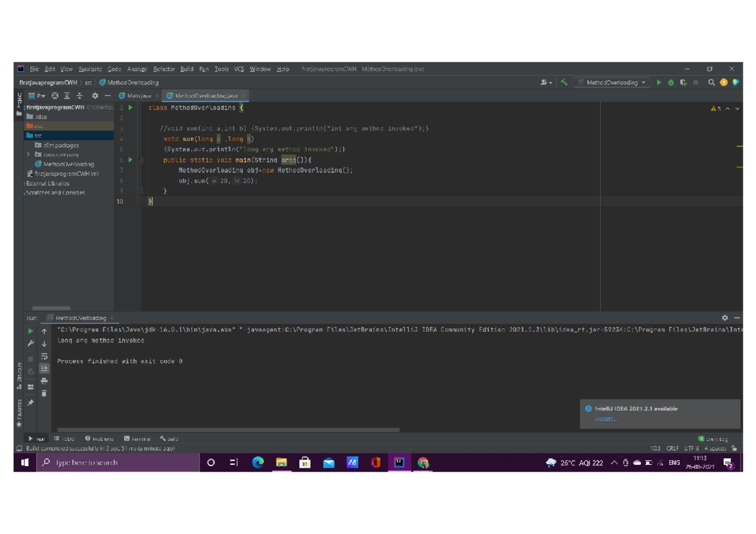Clear run console with trash icon
The height and width of the screenshot is (534, 756).
click(44, 393)
